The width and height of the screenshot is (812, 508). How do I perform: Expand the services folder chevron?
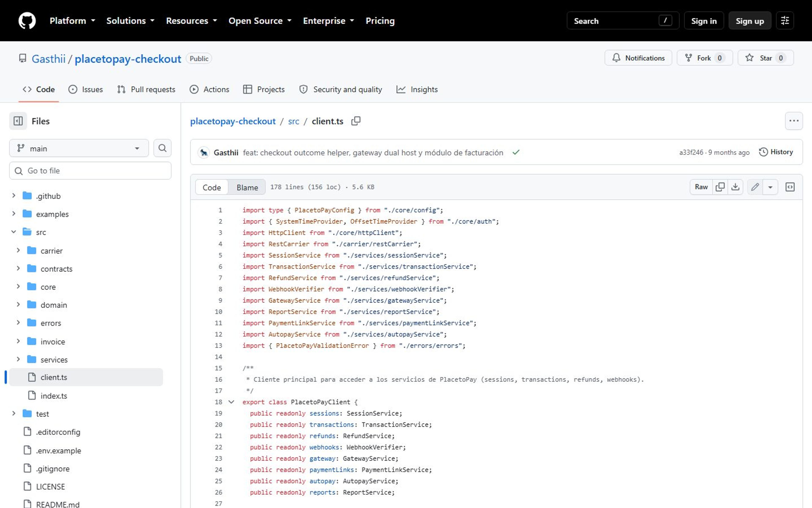(18, 359)
